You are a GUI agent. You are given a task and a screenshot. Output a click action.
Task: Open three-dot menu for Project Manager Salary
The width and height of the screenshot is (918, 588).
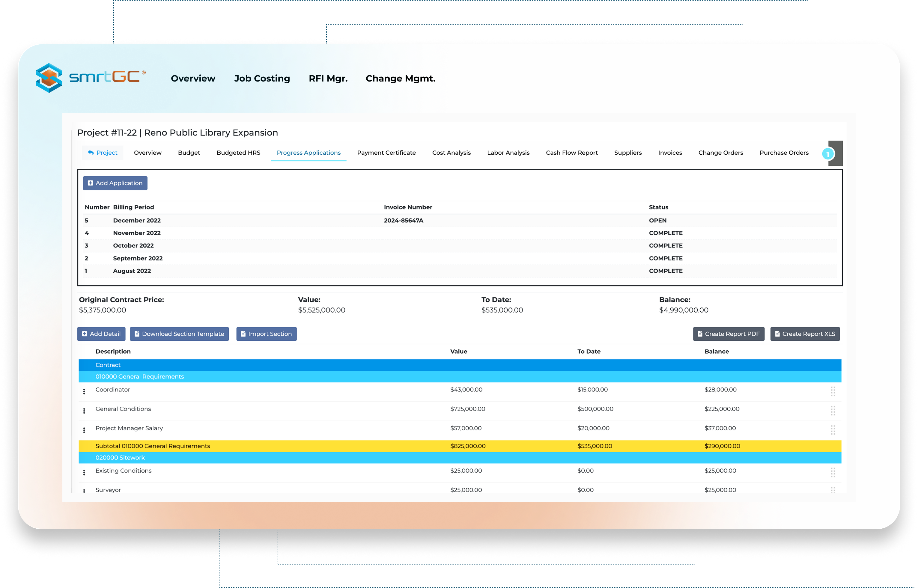pos(84,430)
